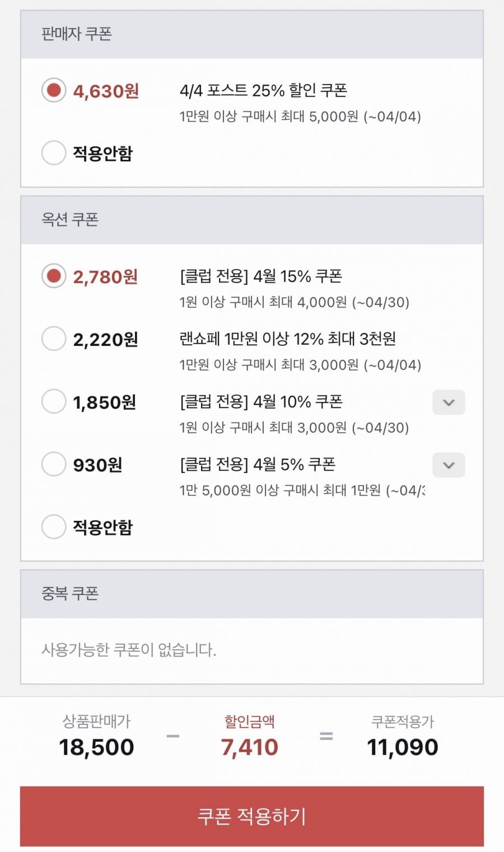Choose 적용안함 under 판매자 쿠폰
Image resolution: width=504 pixels, height=852 pixels.
tap(54, 152)
